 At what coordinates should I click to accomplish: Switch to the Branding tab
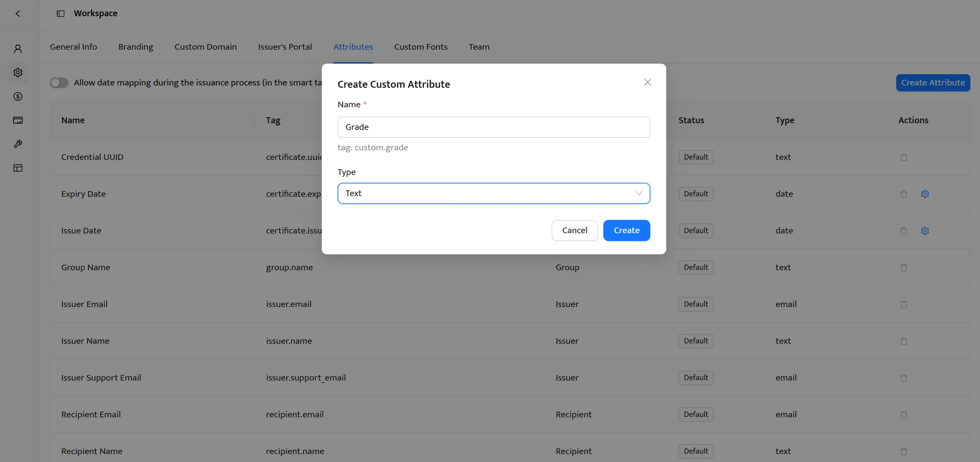click(x=136, y=47)
